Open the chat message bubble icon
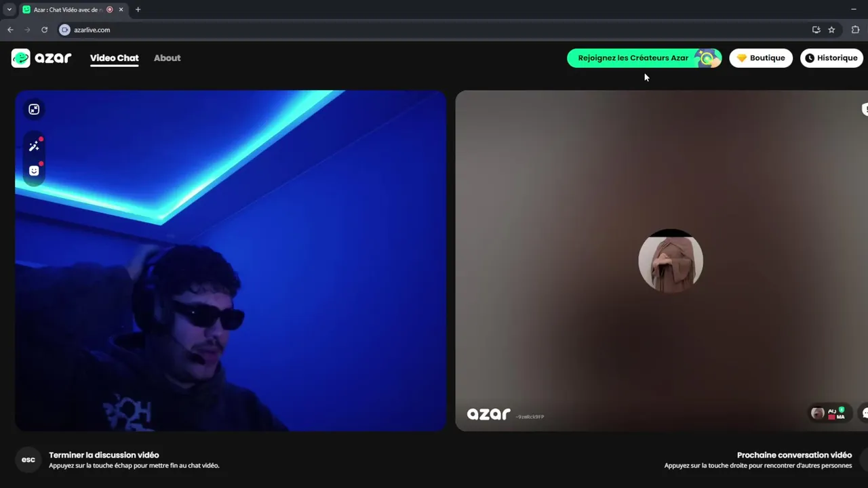The height and width of the screenshot is (488, 868). [865, 413]
